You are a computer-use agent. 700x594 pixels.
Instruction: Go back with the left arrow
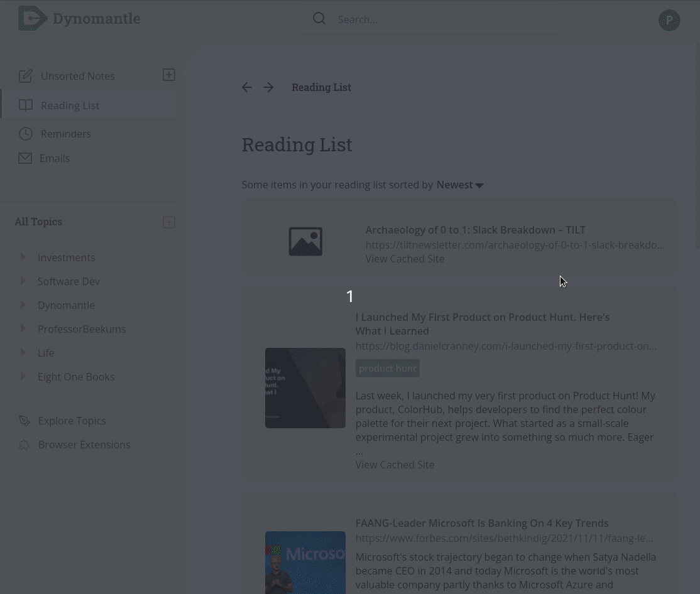[247, 87]
